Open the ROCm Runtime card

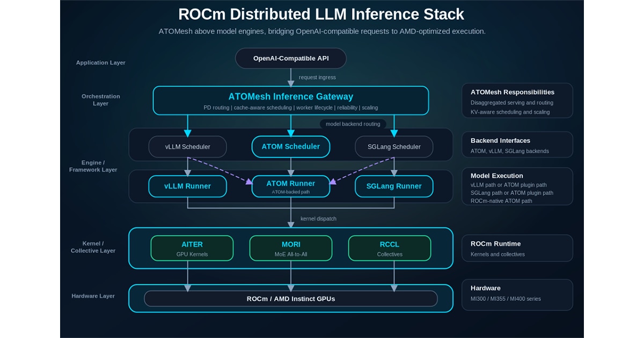click(x=517, y=248)
